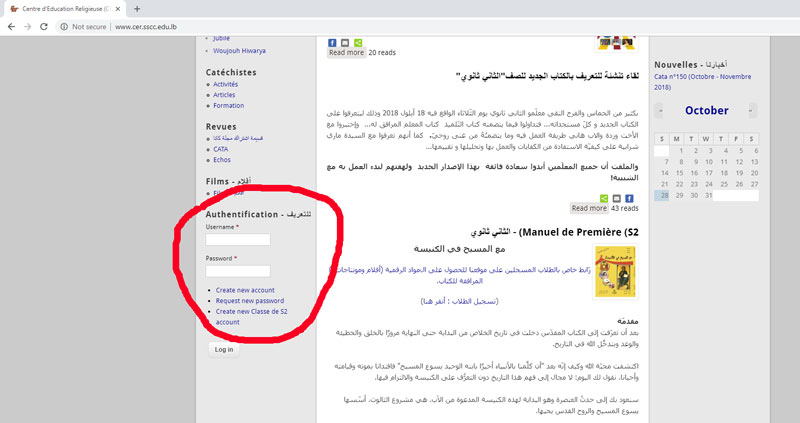
Task: Click the browser forward arrow
Action: pos(28,27)
